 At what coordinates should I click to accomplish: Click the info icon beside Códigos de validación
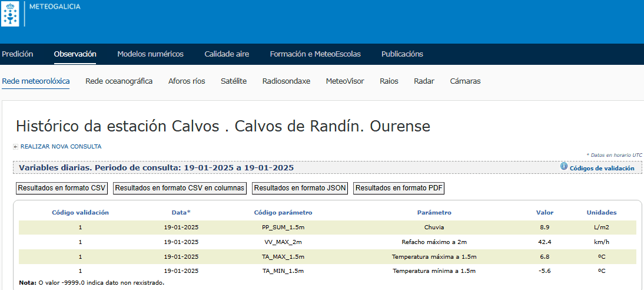click(x=563, y=167)
